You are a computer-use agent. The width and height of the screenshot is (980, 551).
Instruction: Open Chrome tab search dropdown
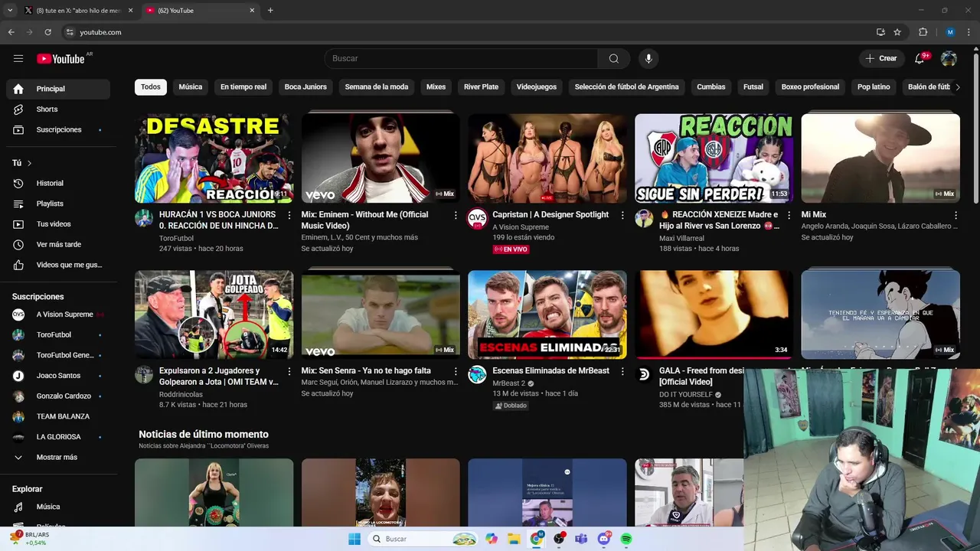click(x=10, y=11)
